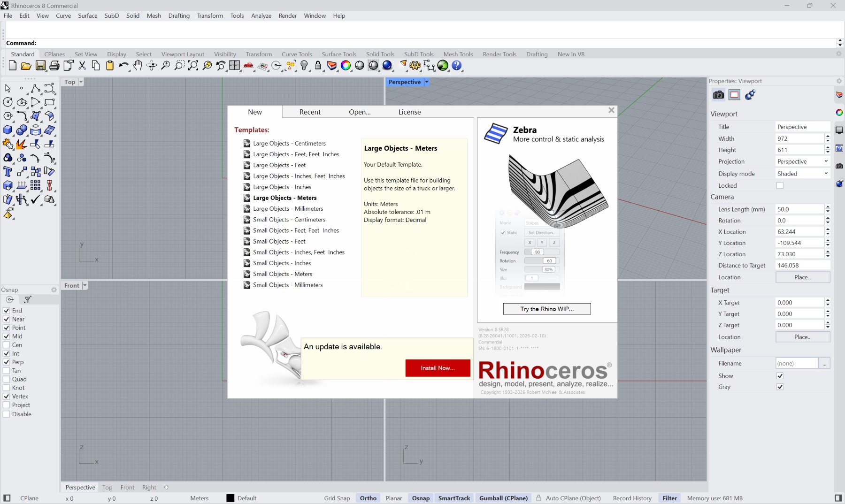Click the Zoom Window icon
Image resolution: width=845 pixels, height=504 pixels.
point(179,66)
